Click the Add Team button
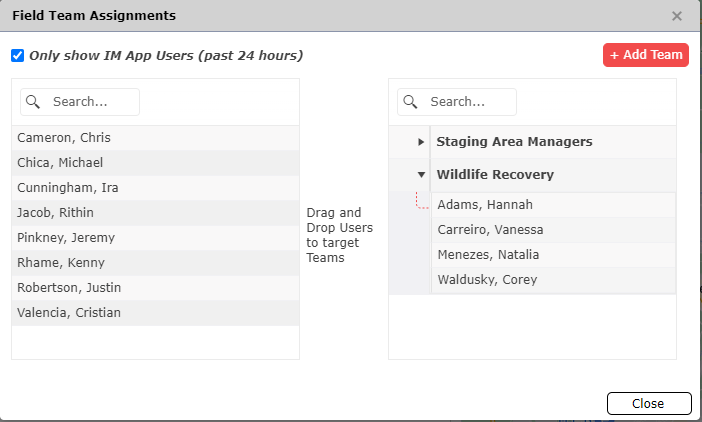The width and height of the screenshot is (702, 422). coord(646,55)
